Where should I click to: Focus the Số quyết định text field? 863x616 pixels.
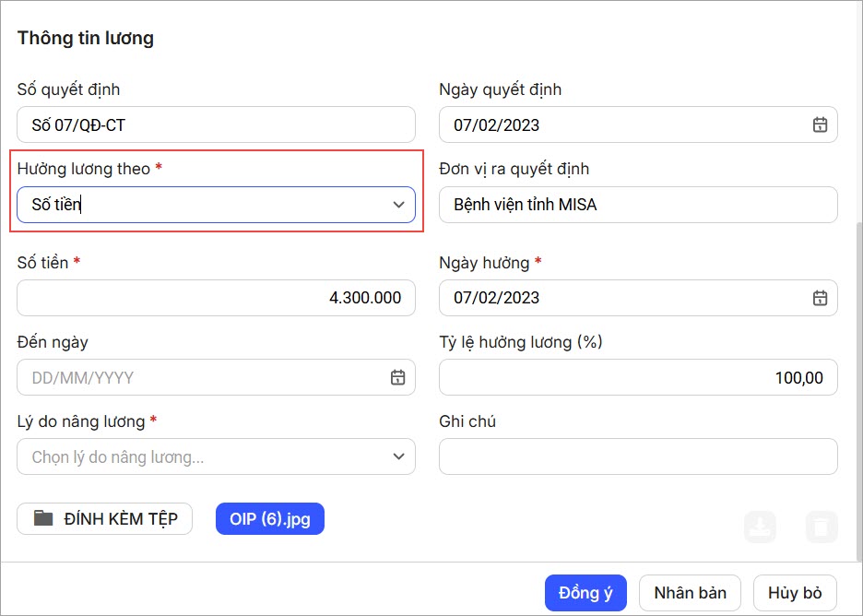216,125
